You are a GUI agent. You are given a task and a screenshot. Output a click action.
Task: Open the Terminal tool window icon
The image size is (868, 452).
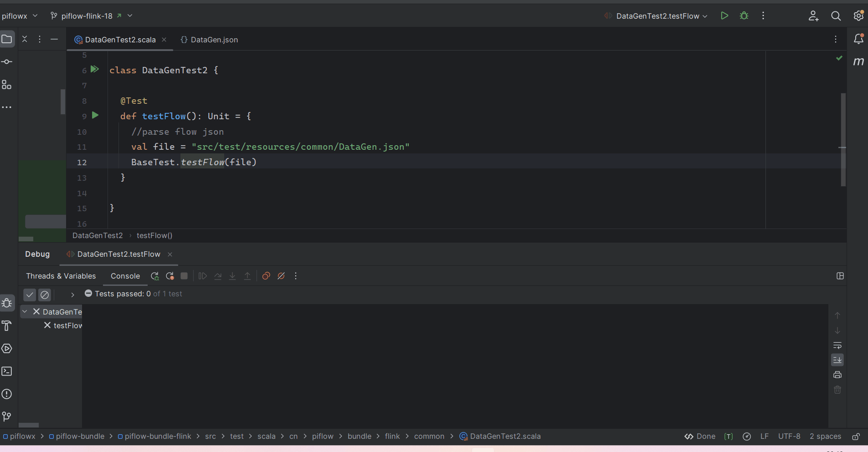tap(7, 371)
